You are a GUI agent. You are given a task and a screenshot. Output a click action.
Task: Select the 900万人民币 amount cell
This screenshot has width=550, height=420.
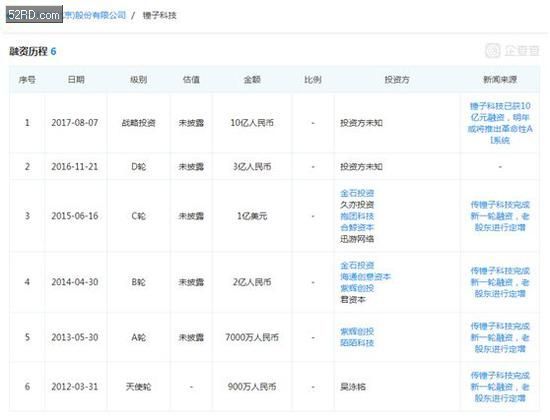(x=252, y=387)
